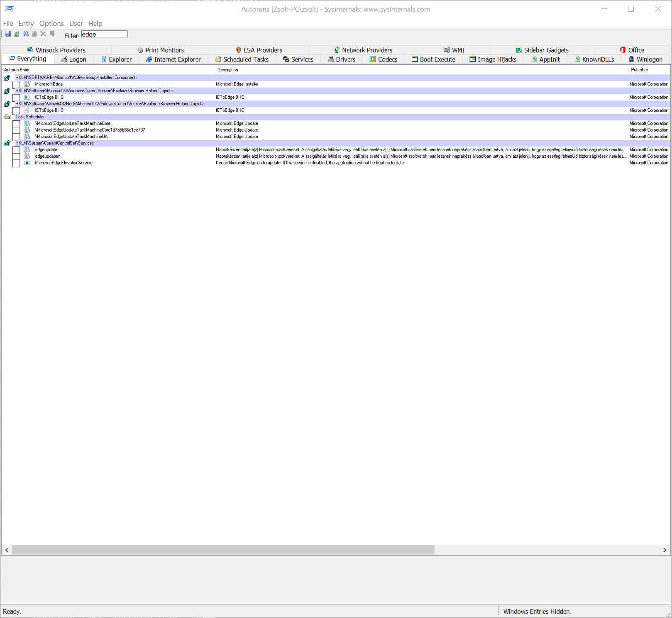Click the Publisher column header
The width and height of the screenshot is (672, 618).
click(x=649, y=70)
